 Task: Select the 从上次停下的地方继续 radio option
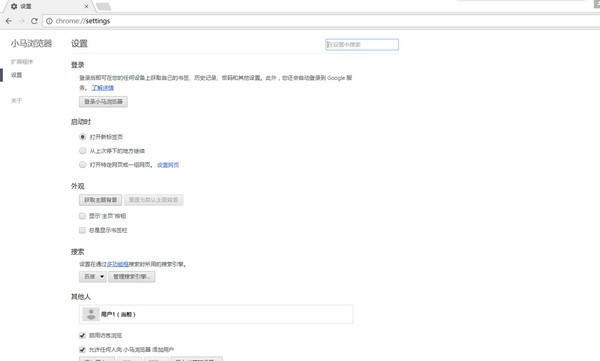click(82, 151)
